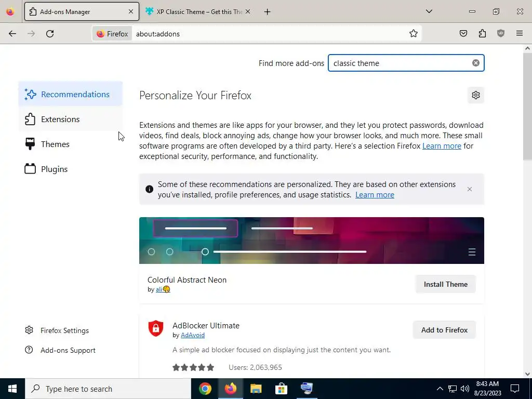Select Recommendations in the sidebar
Viewport: 532px width, 399px height.
pyautogui.click(x=71, y=94)
